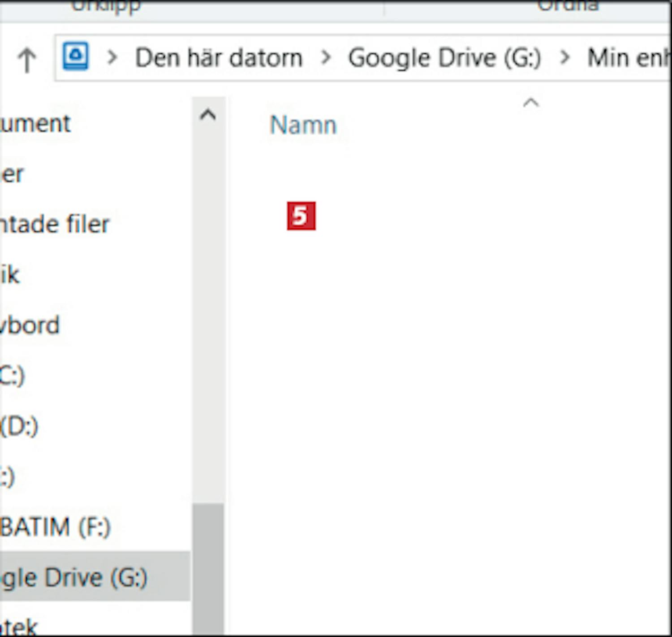Image resolution: width=672 pixels, height=637 pixels.
Task: Open the BATIM (F:) drive
Action: 55,527
